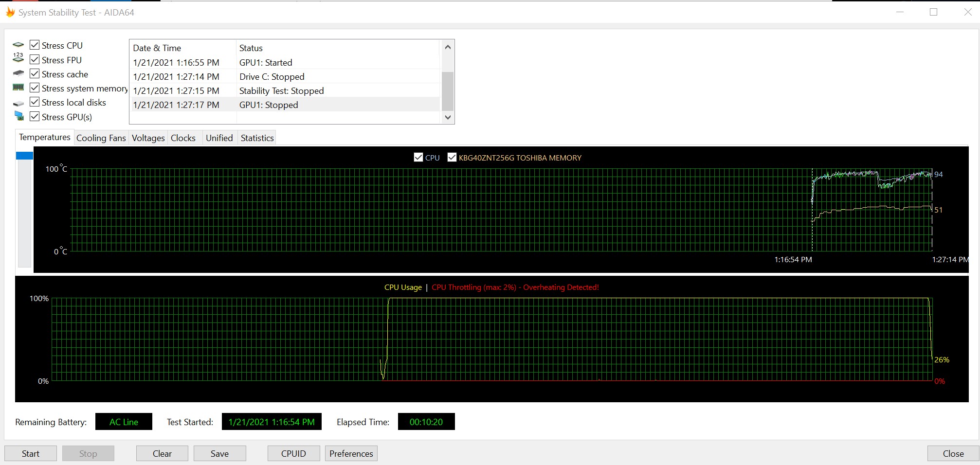
Task: Click the GPU monitor icon beside Stress GPU(s)
Action: (x=19, y=116)
